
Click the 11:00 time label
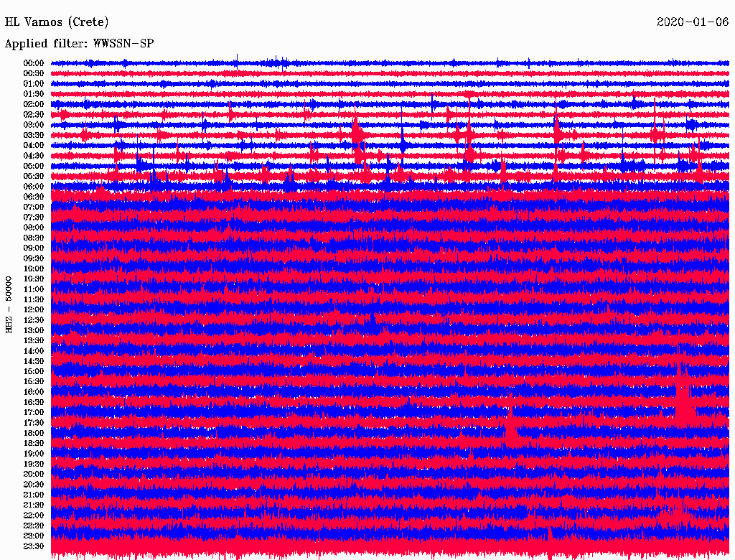click(x=34, y=289)
